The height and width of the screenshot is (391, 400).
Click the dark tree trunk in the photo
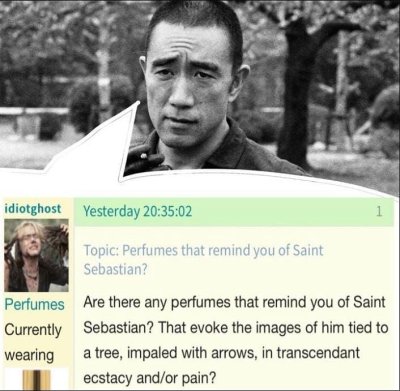[298, 93]
